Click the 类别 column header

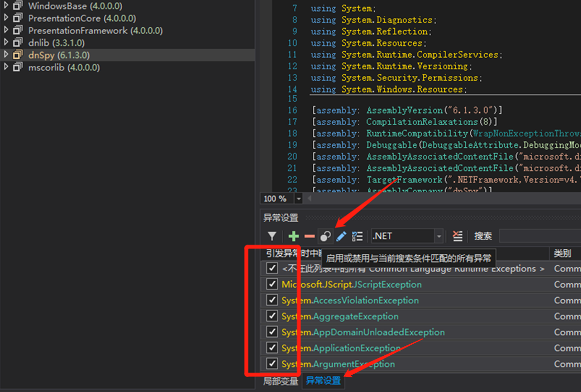(562, 254)
